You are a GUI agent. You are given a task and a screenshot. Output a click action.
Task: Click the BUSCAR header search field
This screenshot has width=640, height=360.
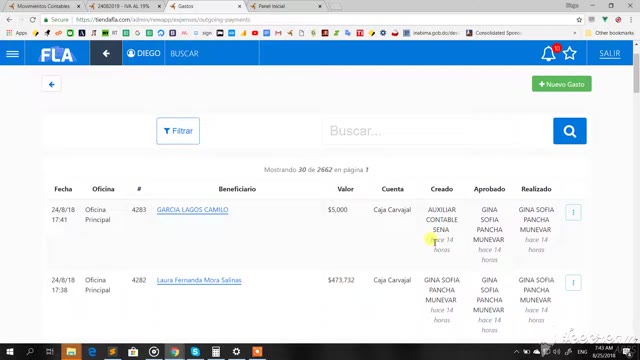coord(211,53)
